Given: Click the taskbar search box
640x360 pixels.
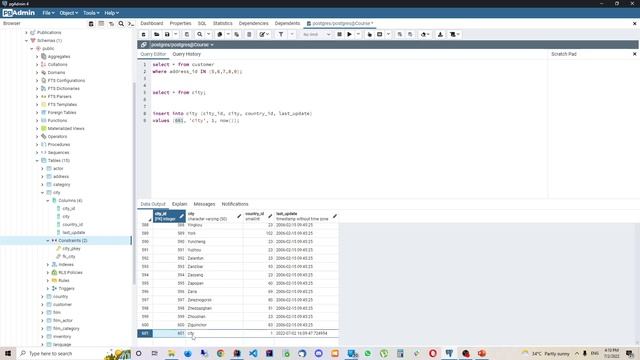Looking at the screenshot, I should click(61, 353).
